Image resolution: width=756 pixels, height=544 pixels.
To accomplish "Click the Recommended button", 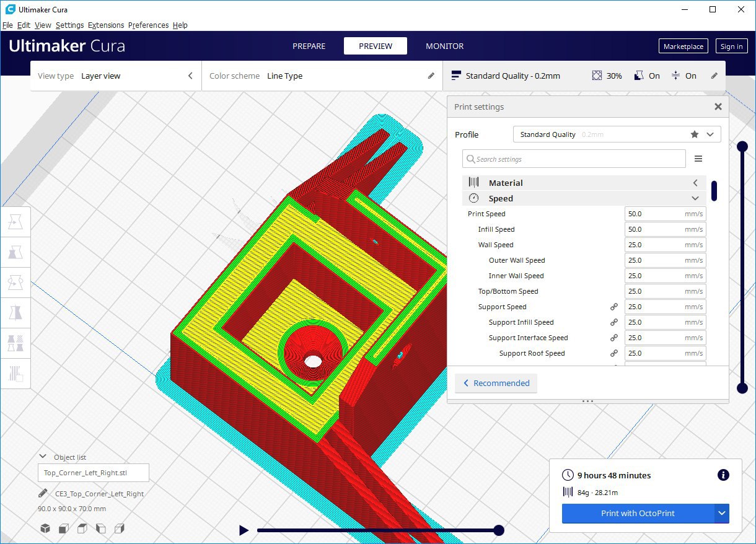I will [496, 383].
